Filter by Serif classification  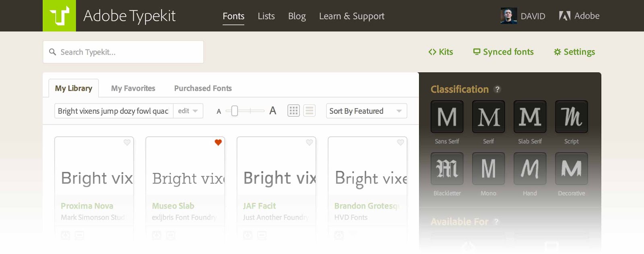click(x=488, y=117)
